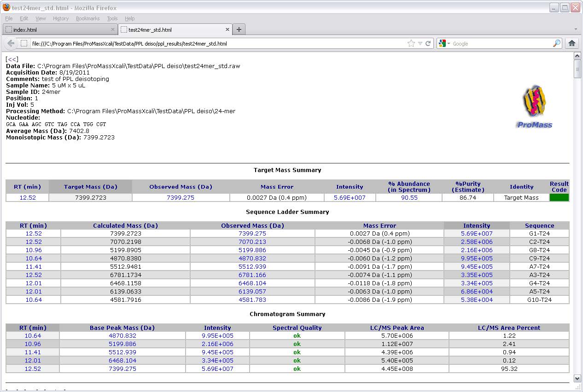This screenshot has height=392, width=583.
Task: Click RT 12.52 in Target Mass Summary
Action: [x=27, y=197]
